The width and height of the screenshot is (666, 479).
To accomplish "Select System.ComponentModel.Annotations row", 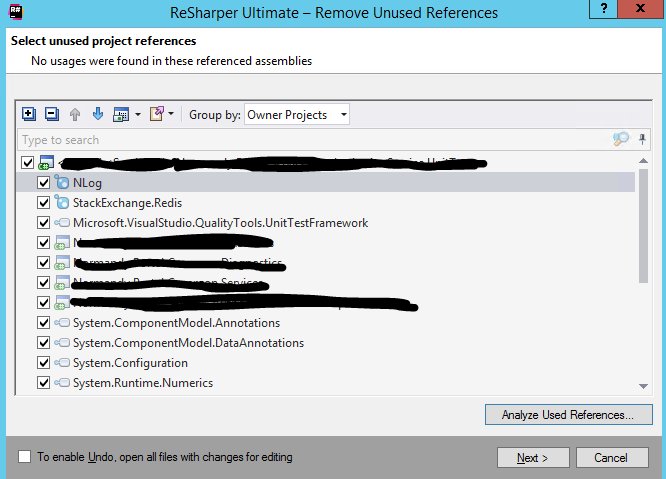I will pos(326,323).
